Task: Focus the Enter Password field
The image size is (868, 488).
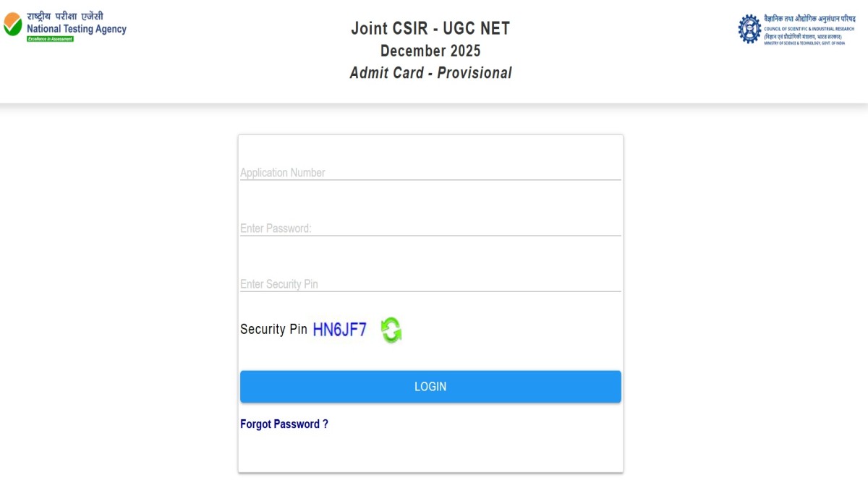Action: click(x=430, y=228)
